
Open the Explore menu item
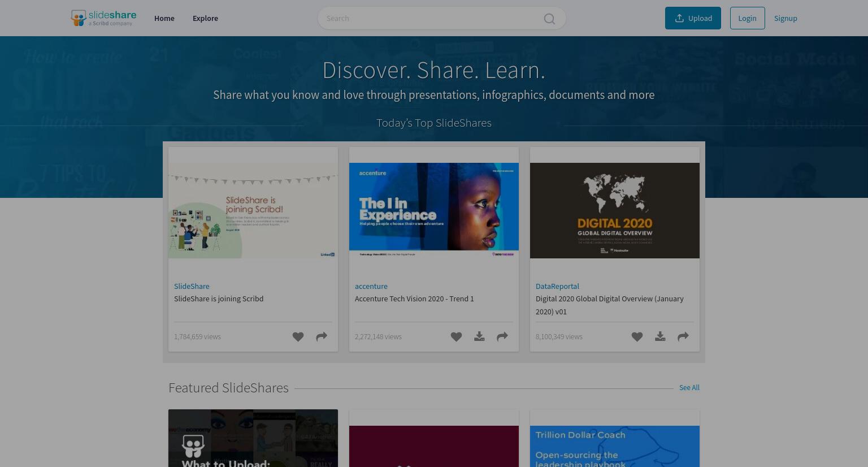tap(205, 18)
